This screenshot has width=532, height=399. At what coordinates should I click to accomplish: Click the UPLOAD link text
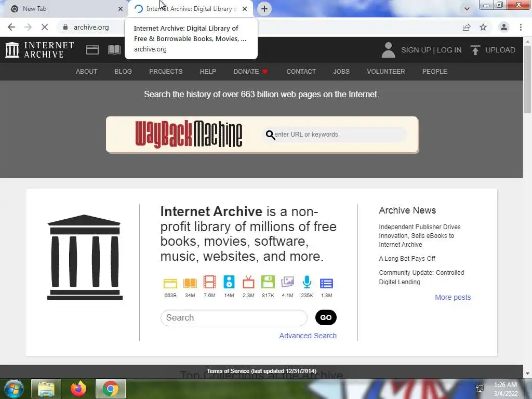tap(500, 50)
